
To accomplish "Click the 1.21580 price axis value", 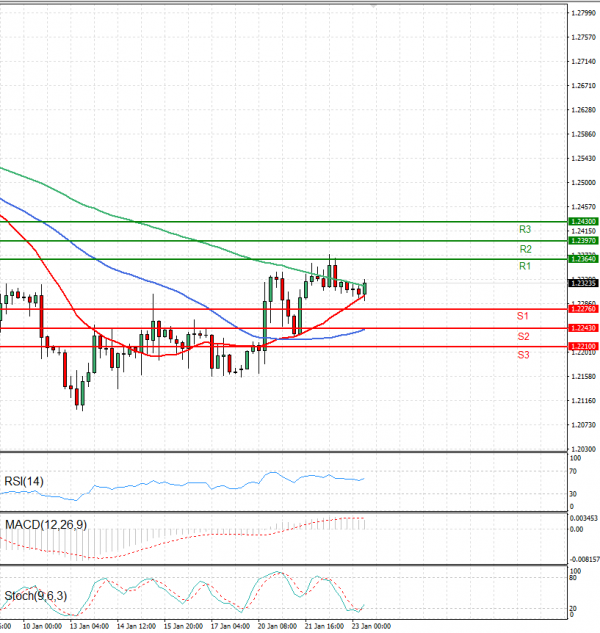I will tap(583, 376).
